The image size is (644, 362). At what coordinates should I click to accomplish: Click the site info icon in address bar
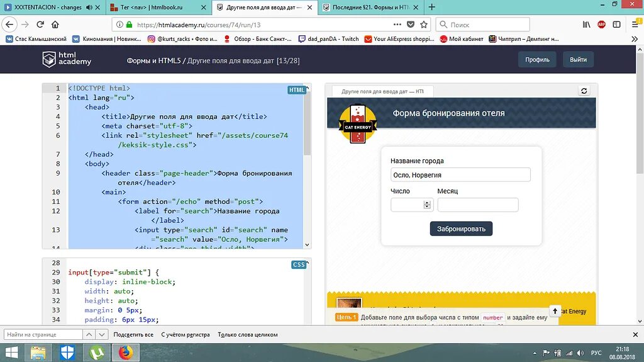click(119, 25)
